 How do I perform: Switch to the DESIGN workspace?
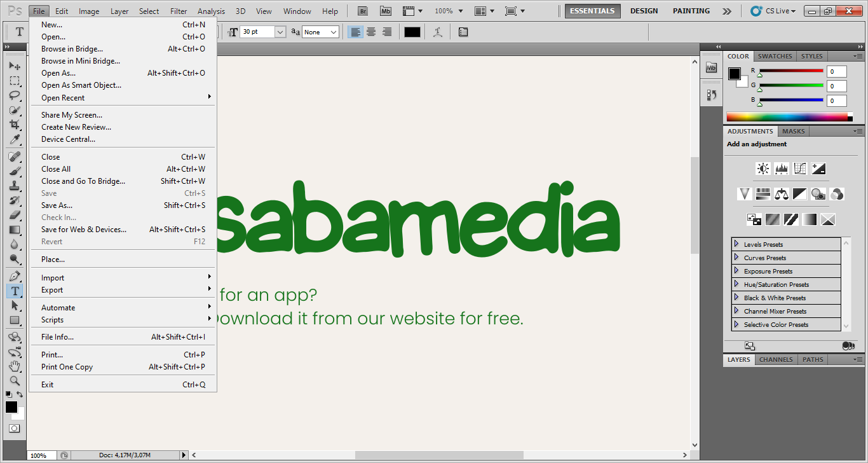point(644,11)
